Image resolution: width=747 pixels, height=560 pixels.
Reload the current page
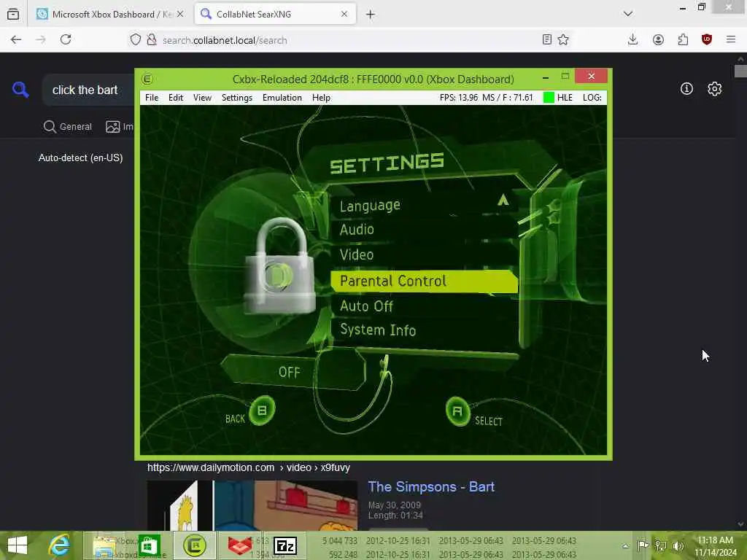(x=66, y=39)
